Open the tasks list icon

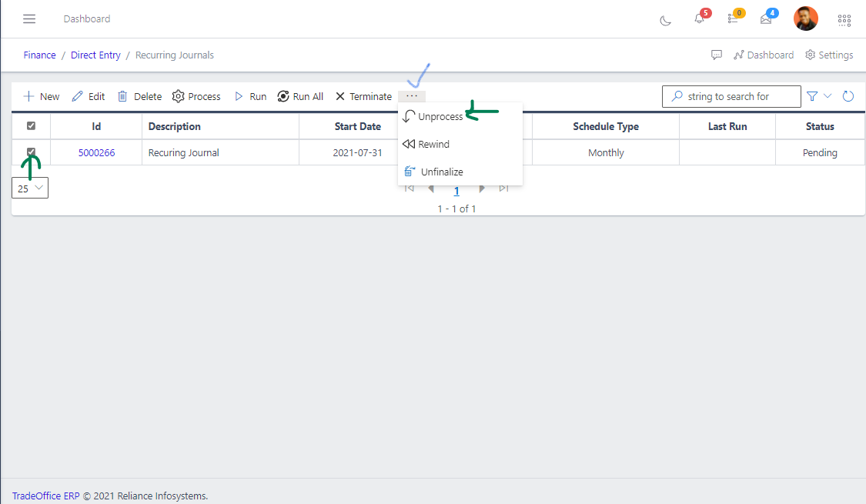732,18
